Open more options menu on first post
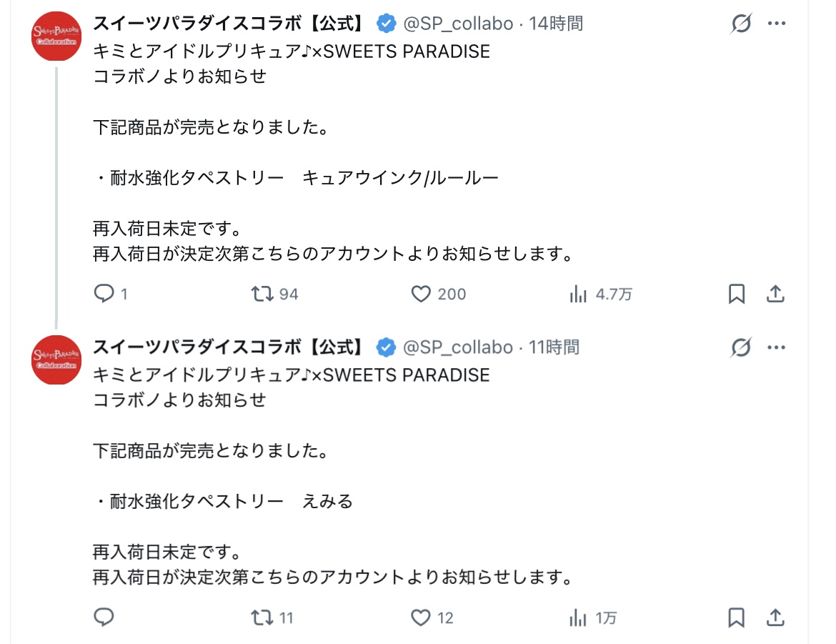Viewport: 836px width, 644px height. coord(777,24)
